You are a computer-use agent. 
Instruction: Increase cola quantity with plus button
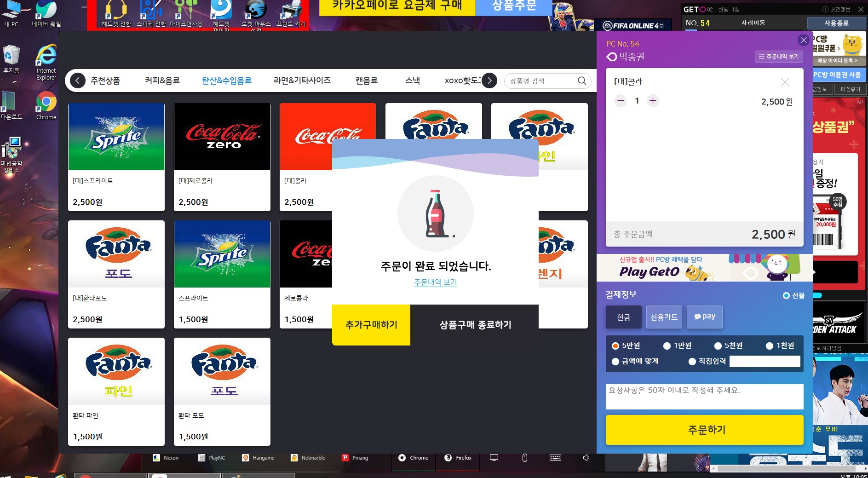653,101
